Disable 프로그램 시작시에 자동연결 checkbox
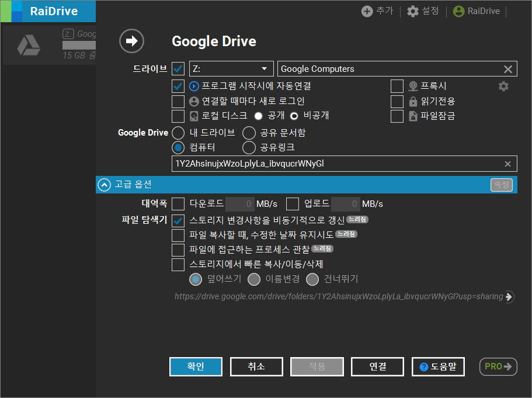The image size is (532, 398). pos(178,86)
